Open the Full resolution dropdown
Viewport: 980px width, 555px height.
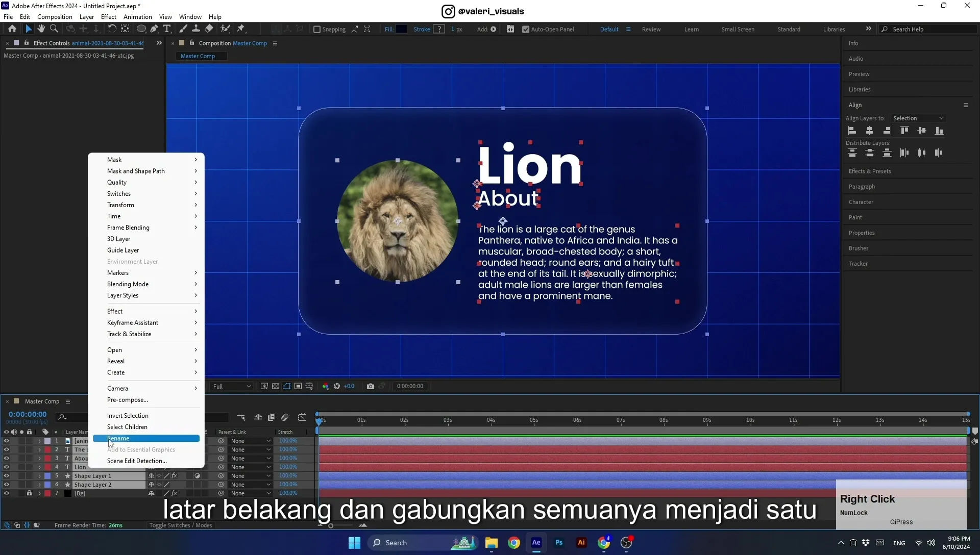click(x=232, y=386)
